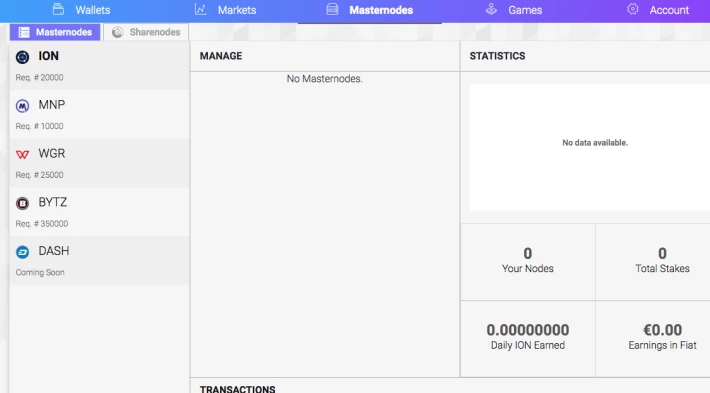This screenshot has width=710, height=393.
Task: Click the Account gear icon
Action: (x=633, y=9)
